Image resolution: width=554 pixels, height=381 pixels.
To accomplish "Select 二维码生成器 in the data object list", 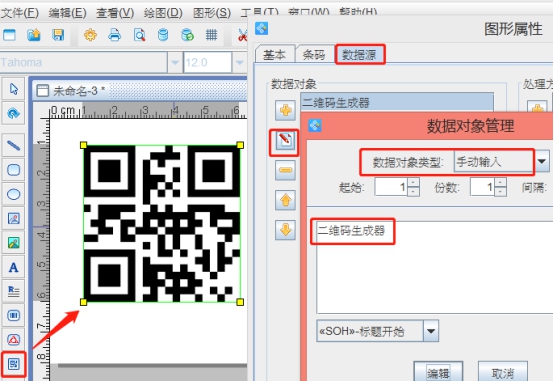I will tap(397, 102).
